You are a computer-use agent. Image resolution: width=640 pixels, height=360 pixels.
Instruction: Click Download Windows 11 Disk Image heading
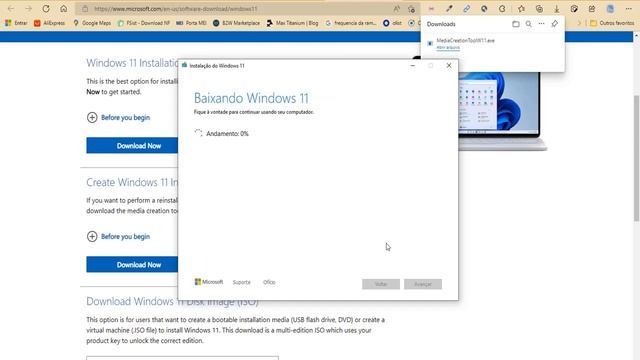[x=172, y=302]
